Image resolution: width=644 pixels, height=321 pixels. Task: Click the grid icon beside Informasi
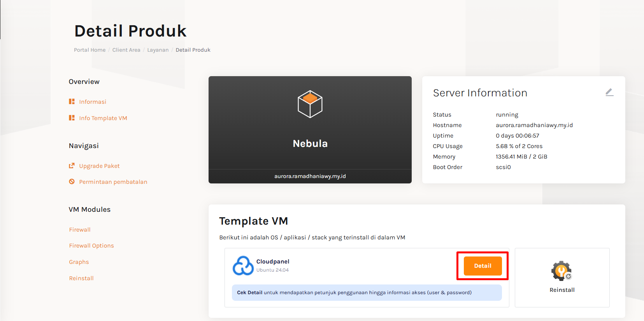72,101
